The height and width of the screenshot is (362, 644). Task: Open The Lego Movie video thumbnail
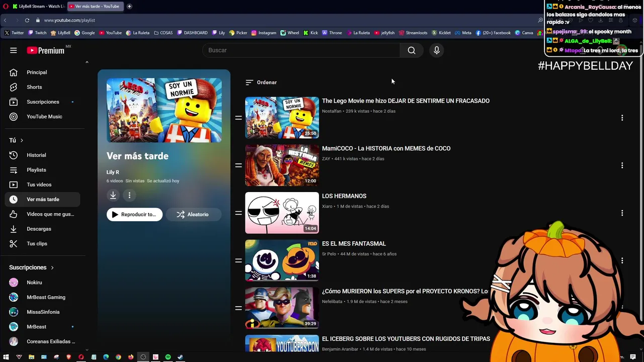(282, 118)
